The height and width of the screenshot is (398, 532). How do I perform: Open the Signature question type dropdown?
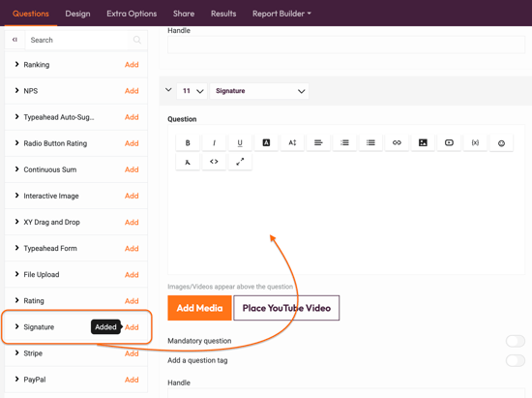pyautogui.click(x=259, y=91)
